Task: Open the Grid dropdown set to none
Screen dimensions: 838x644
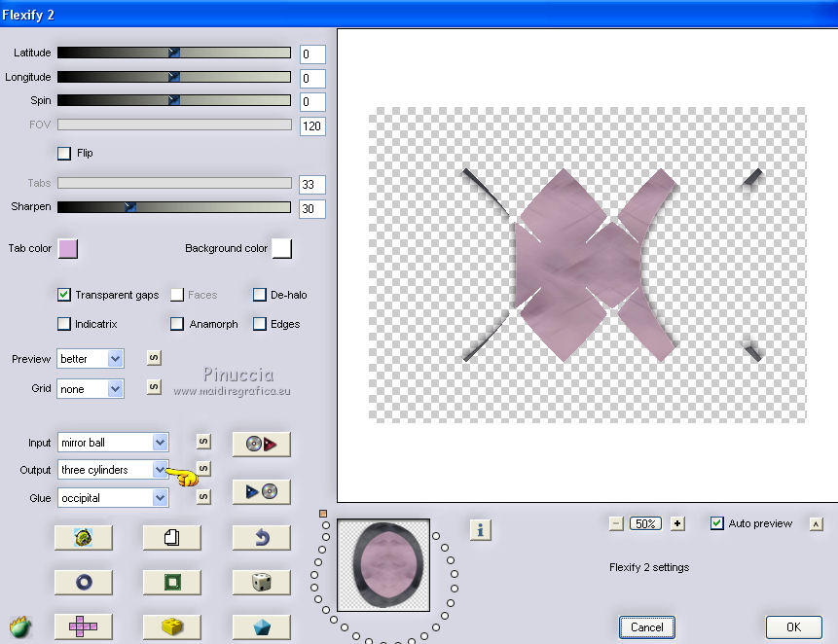Action: click(x=91, y=389)
